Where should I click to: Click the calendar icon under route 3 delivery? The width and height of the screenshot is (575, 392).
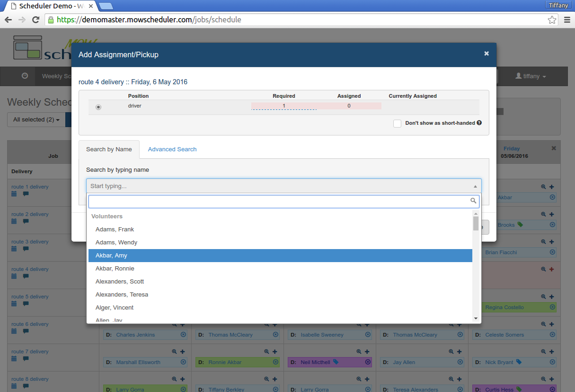point(14,249)
